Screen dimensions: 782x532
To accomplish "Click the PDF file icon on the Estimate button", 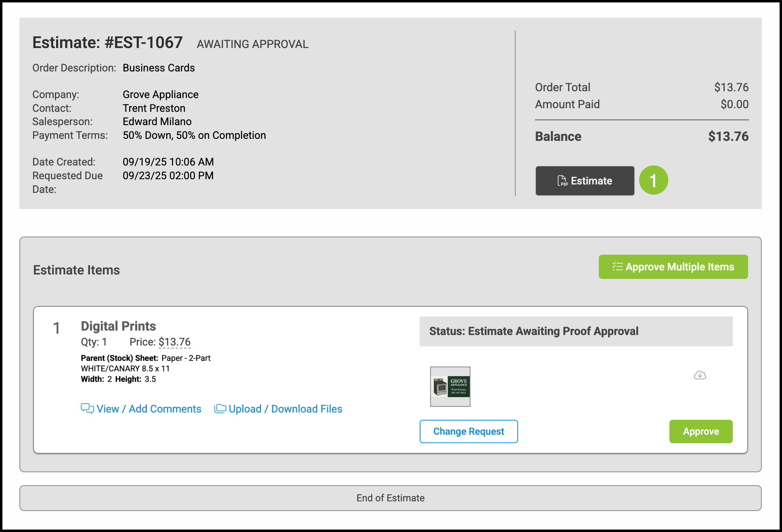I will (x=562, y=181).
